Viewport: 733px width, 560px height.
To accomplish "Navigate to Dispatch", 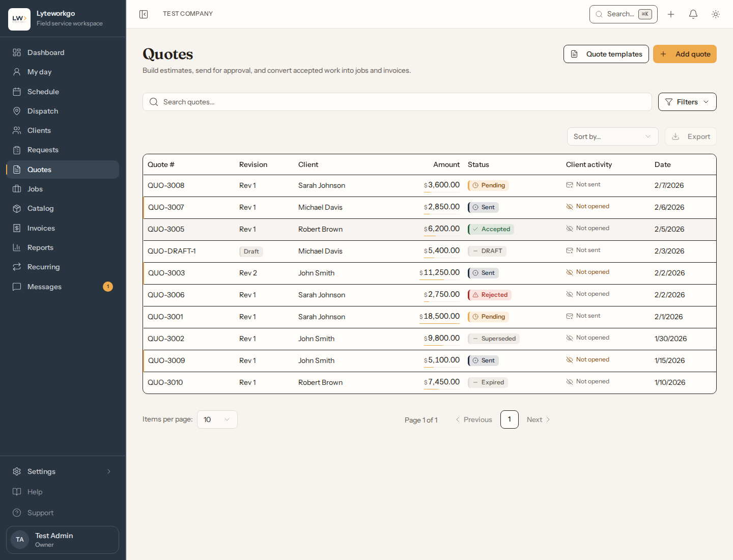I will 63,111.
